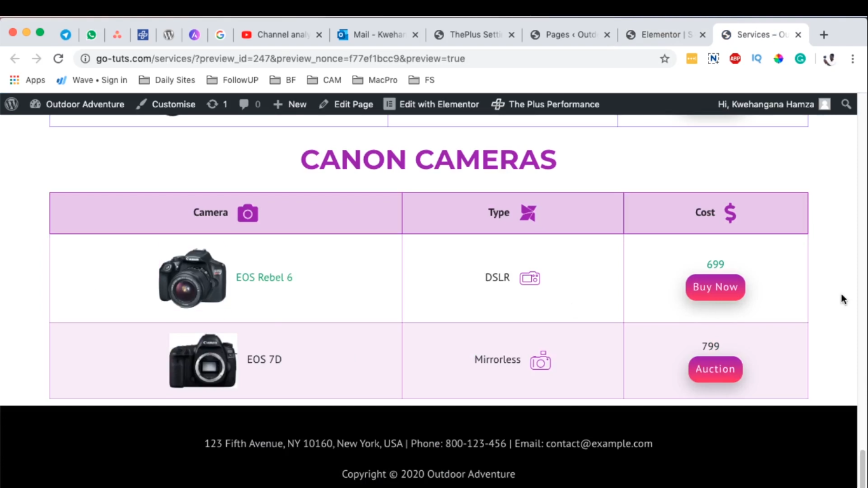Click the Camera column header

coord(226,213)
